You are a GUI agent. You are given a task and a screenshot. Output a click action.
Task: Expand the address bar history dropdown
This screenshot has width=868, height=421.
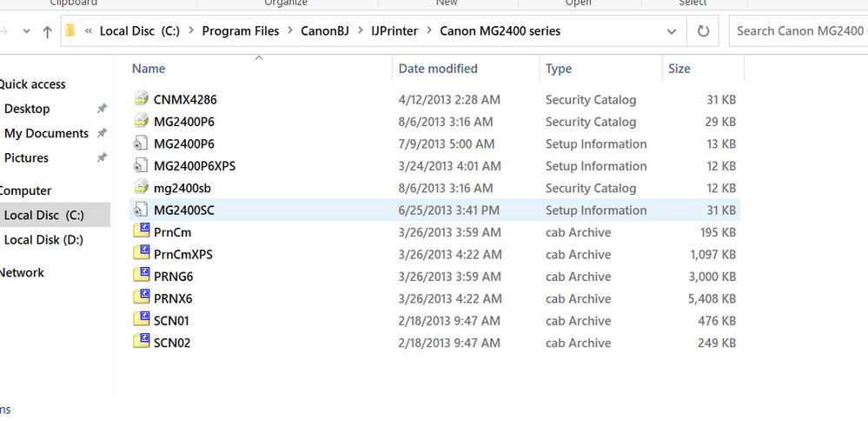pos(672,31)
